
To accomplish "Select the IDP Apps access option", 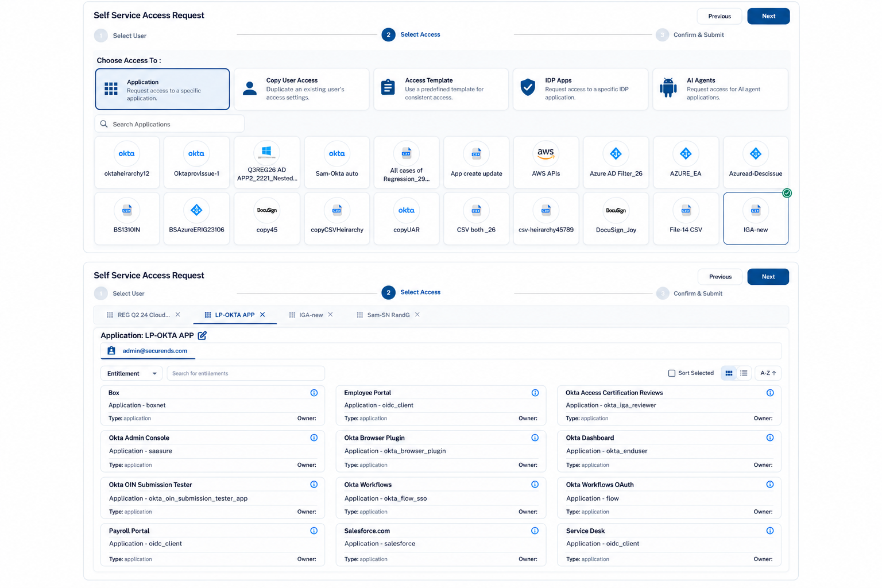I will [581, 89].
